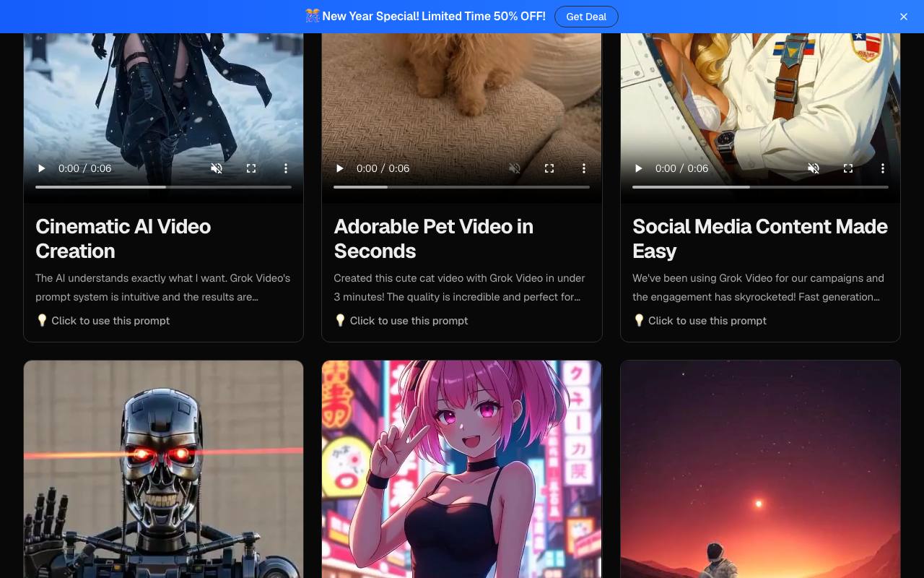Open more options on Adorable Pet Video

(584, 168)
